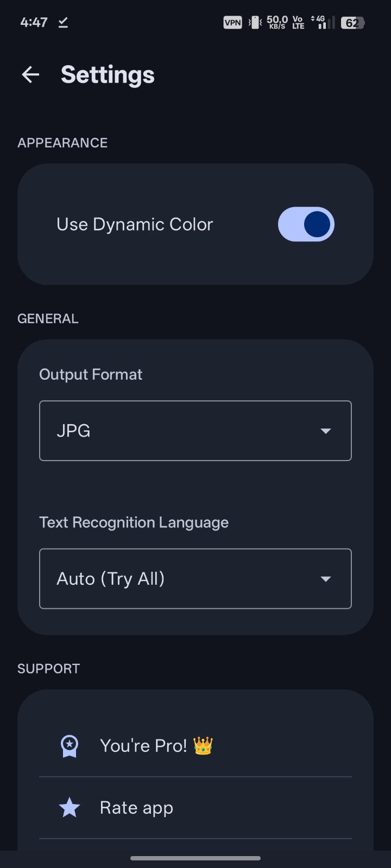Click the arrow in the JPG field
The height and width of the screenshot is (868, 391).
tap(325, 431)
